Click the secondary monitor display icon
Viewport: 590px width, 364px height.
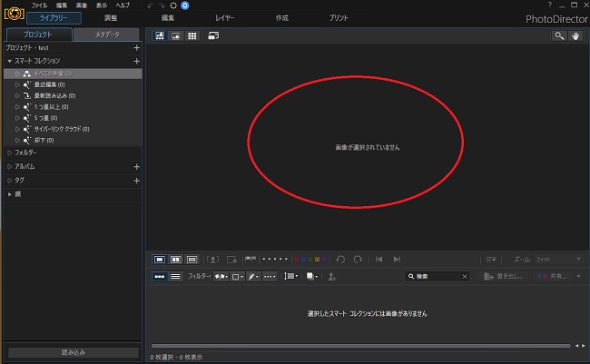point(214,35)
